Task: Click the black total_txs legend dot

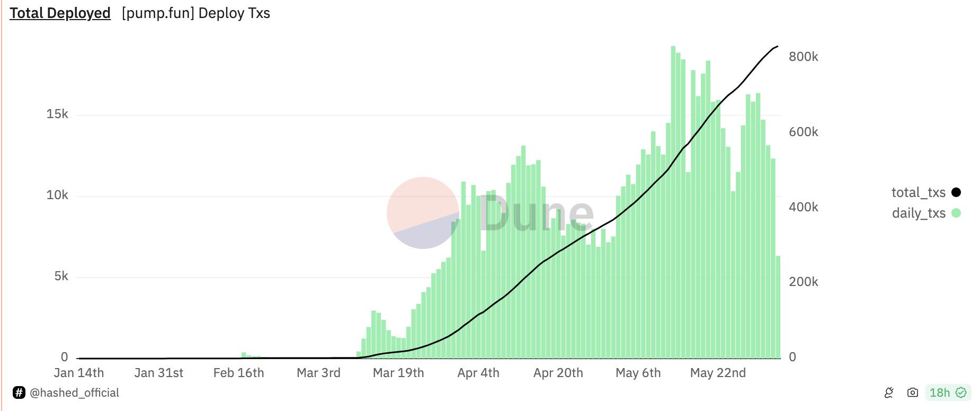Action: coord(956,192)
